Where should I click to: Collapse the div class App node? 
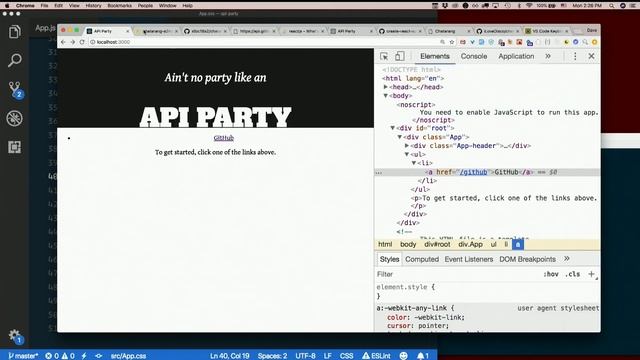pyautogui.click(x=400, y=137)
